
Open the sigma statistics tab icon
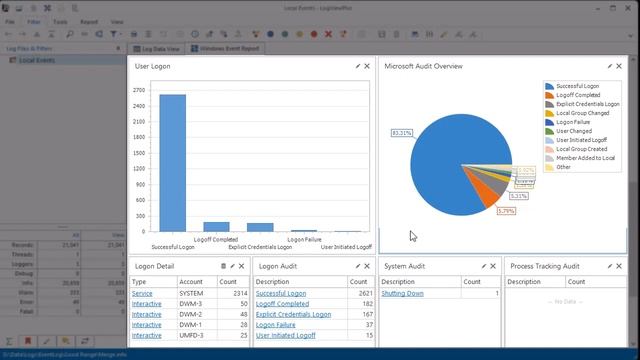tap(9, 341)
